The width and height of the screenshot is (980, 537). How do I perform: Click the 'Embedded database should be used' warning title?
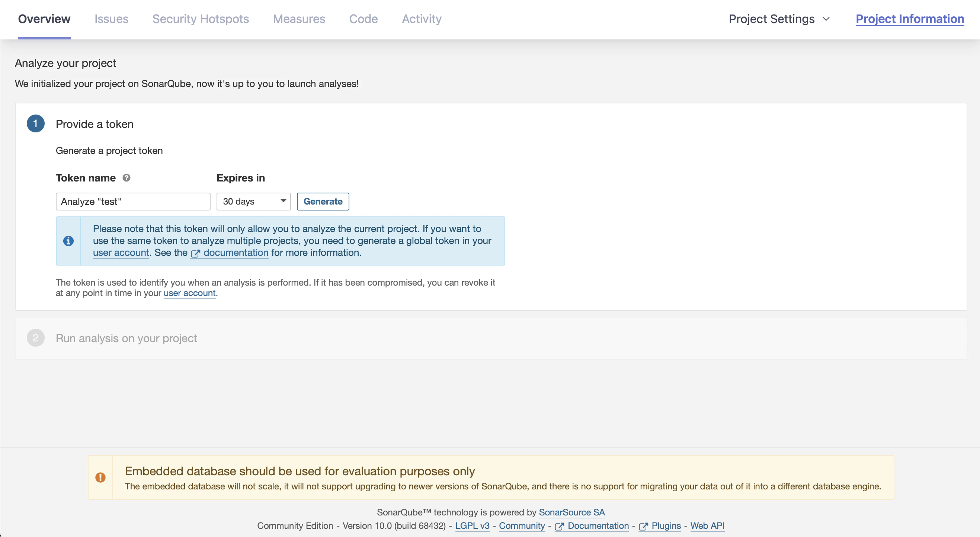pyautogui.click(x=300, y=471)
